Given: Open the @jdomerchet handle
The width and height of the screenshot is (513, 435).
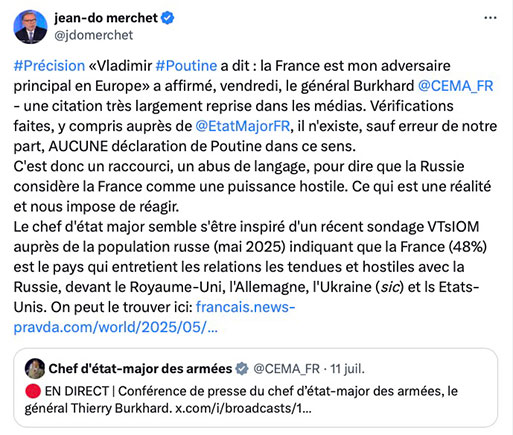Looking at the screenshot, I should pos(94,35).
